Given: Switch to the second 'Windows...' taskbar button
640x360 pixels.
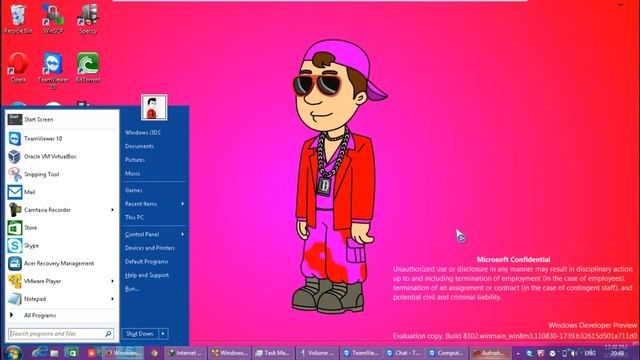Looking at the screenshot, I should coord(229,353).
